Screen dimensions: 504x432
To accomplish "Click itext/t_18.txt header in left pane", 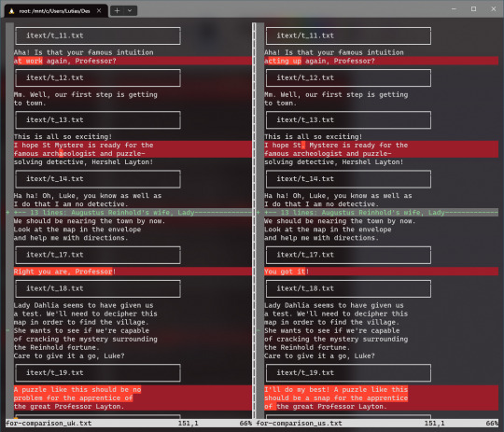I will [x=98, y=288].
